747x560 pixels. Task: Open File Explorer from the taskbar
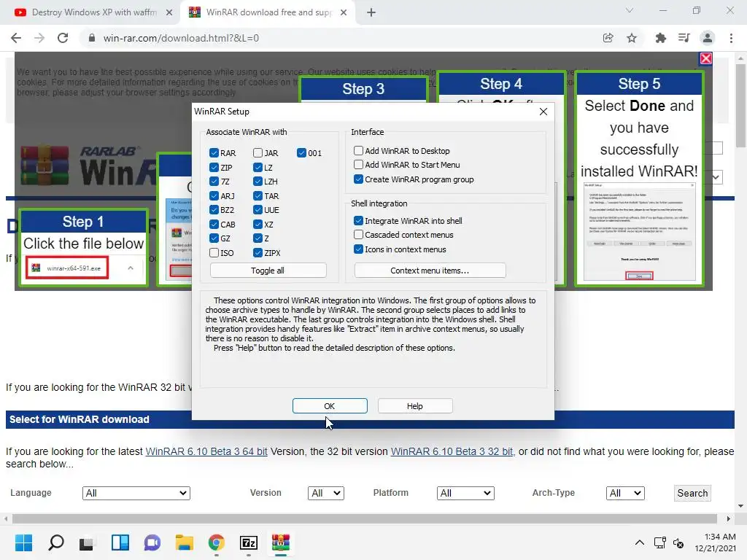185,542
